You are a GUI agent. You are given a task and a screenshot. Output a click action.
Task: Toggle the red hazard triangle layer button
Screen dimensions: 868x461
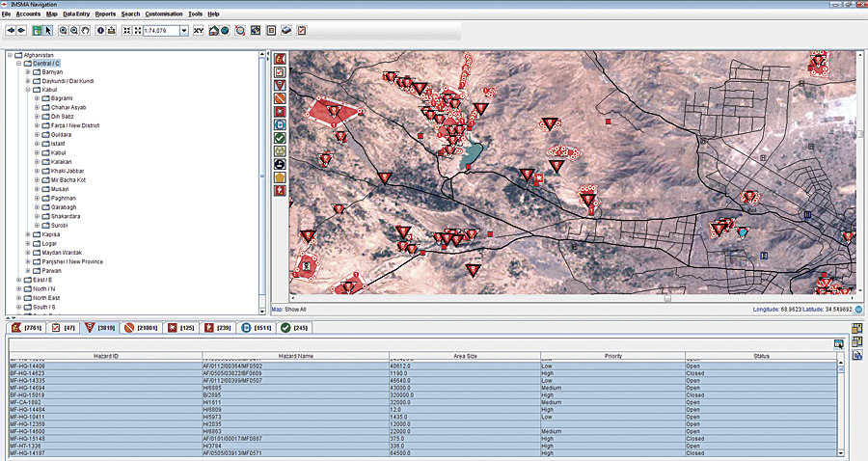pyautogui.click(x=280, y=85)
